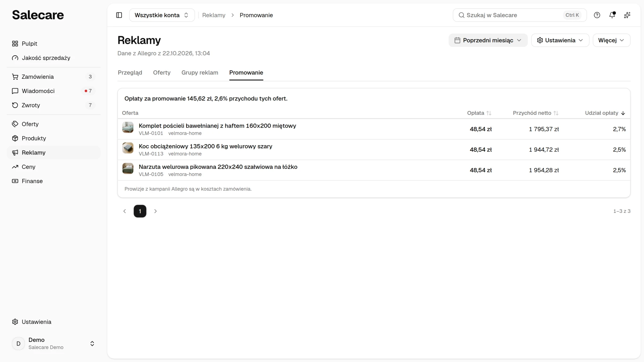Image resolution: width=644 pixels, height=362 pixels.
Task: Open offer Koc obciążeniowy 135x200 szary
Action: [206, 146]
